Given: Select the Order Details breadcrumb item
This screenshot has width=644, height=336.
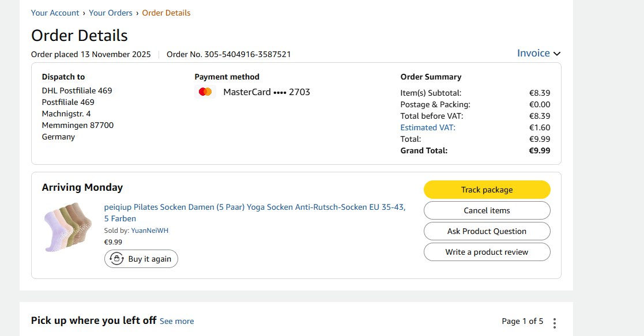Looking at the screenshot, I should (x=166, y=13).
